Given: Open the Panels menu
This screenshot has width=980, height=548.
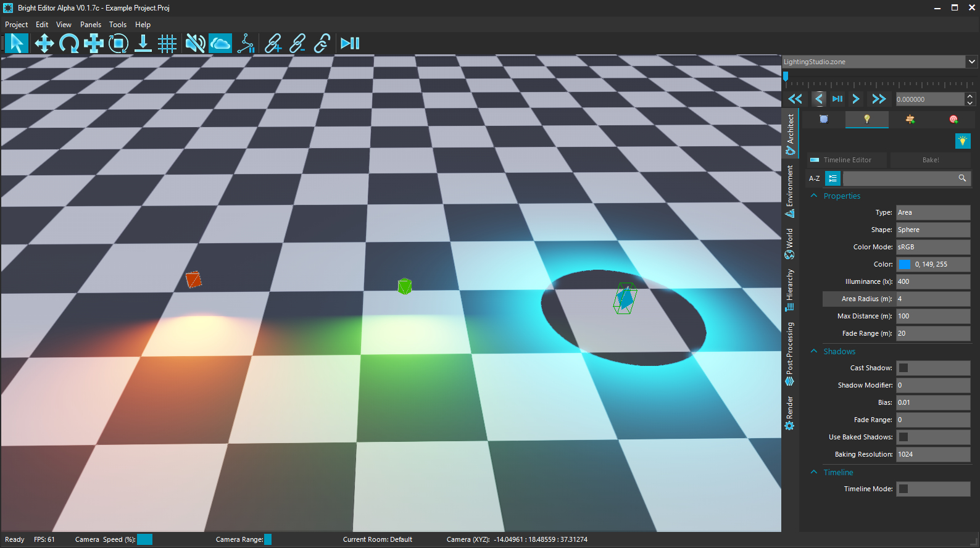Looking at the screenshot, I should (91, 25).
